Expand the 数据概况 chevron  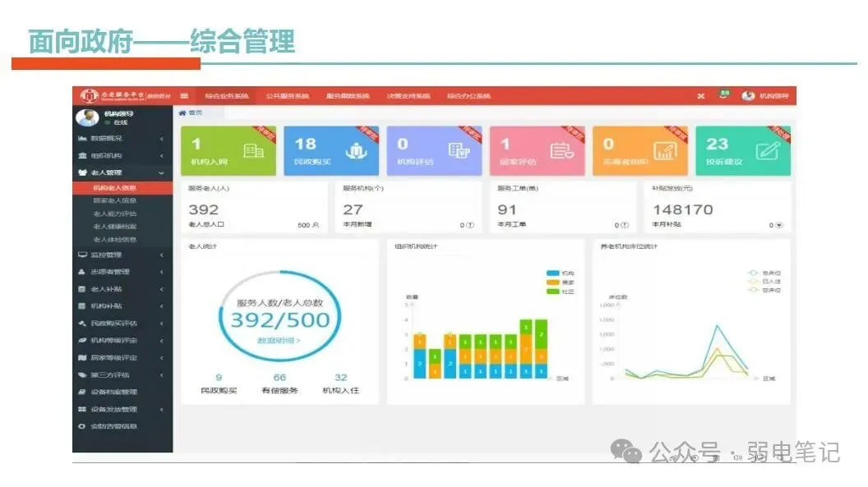coord(162,139)
